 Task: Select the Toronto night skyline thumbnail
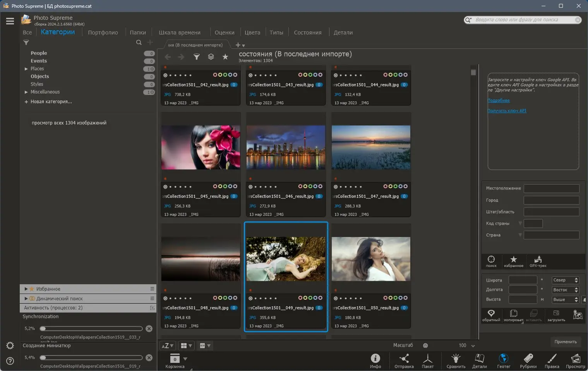click(286, 147)
